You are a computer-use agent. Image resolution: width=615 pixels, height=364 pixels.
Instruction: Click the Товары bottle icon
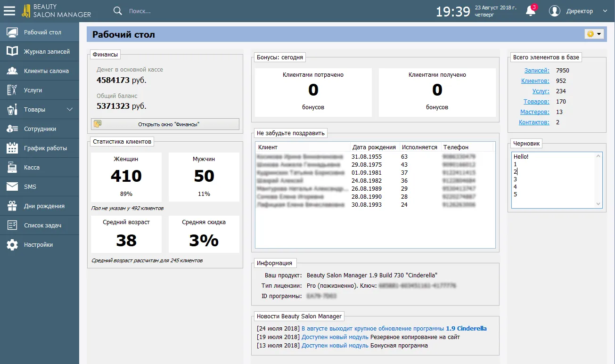12,109
